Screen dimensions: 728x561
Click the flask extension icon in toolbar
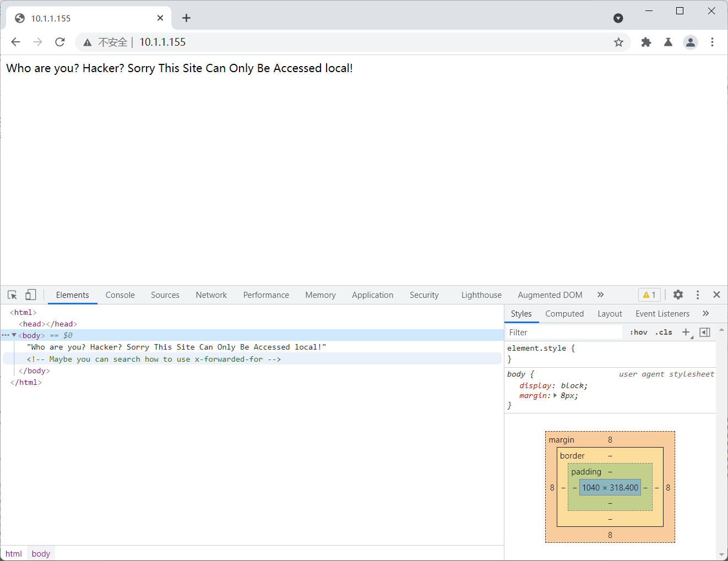click(x=668, y=42)
